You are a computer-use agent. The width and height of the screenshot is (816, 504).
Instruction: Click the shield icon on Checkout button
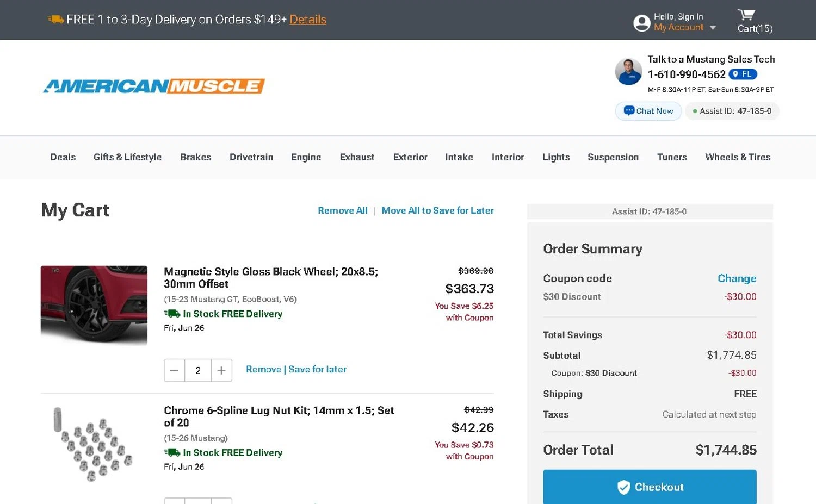point(623,487)
